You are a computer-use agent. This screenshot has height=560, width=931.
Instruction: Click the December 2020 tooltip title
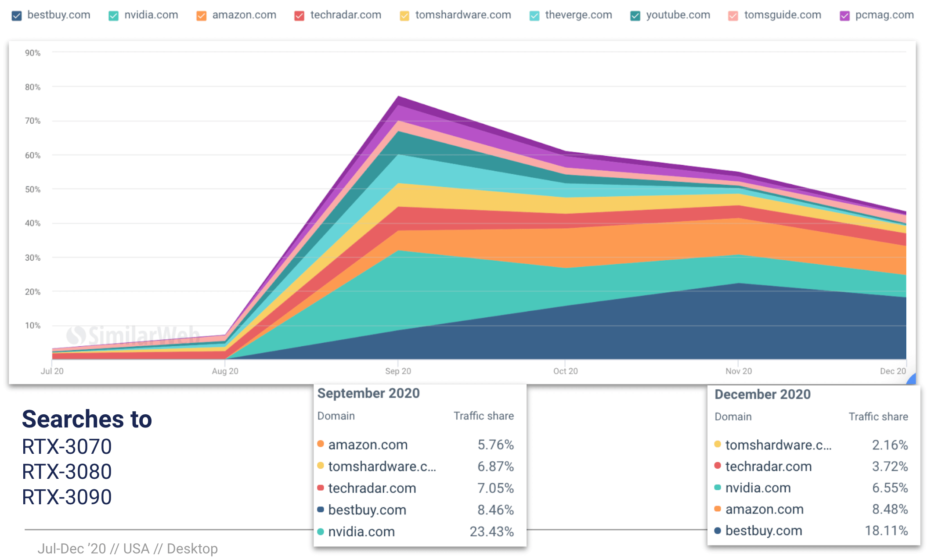[762, 394]
